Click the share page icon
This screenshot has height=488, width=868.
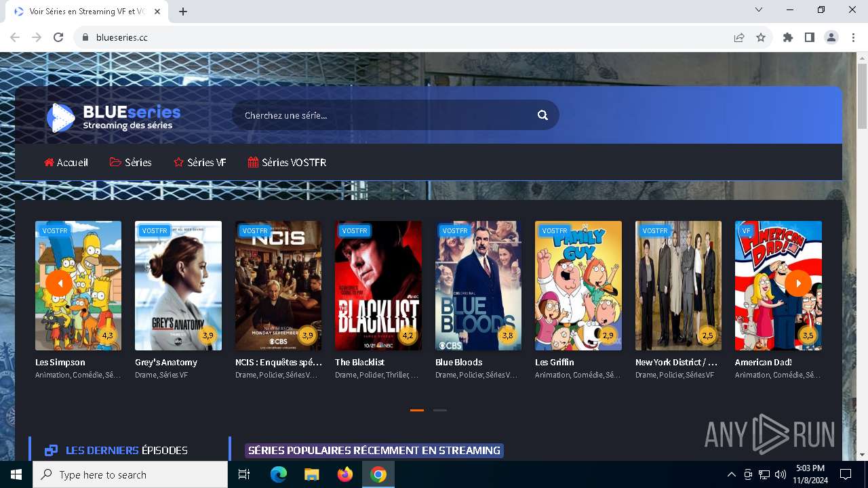739,37
